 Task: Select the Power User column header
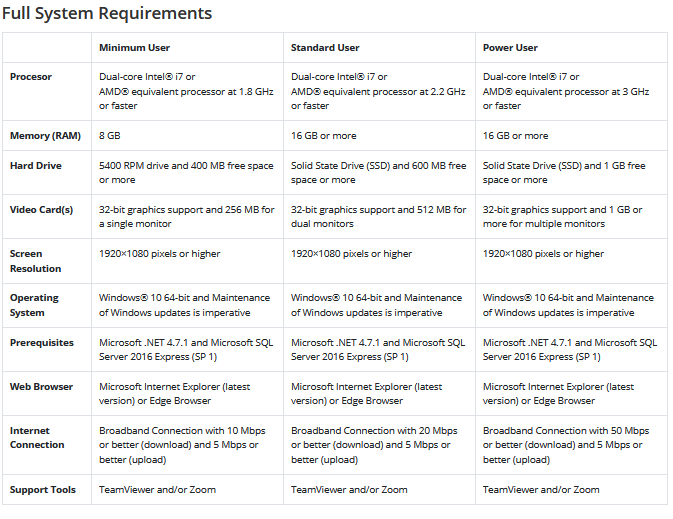click(510, 47)
